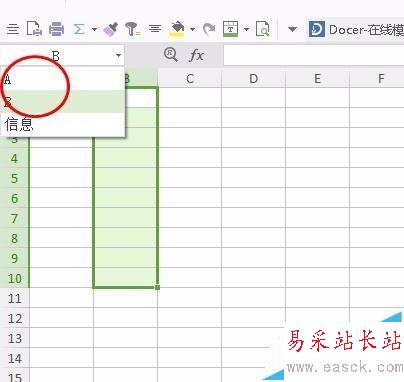
Task: Select row 9 header
Action: [x=14, y=258]
